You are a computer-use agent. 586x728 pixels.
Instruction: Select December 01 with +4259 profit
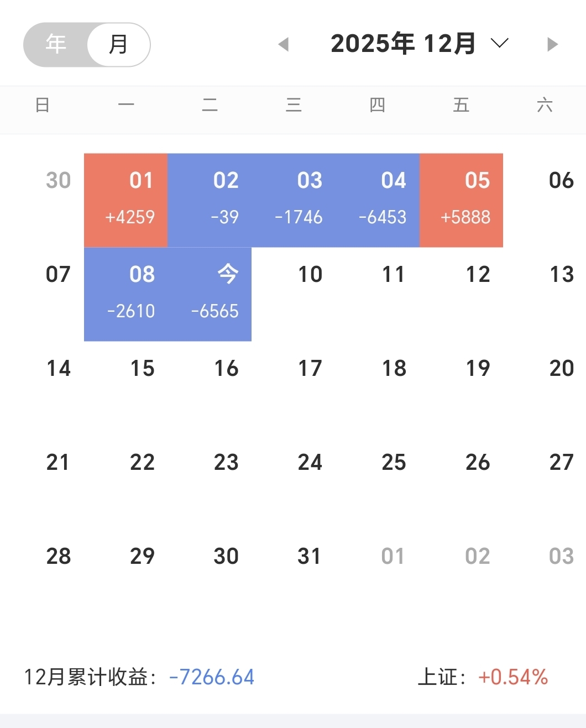point(126,200)
